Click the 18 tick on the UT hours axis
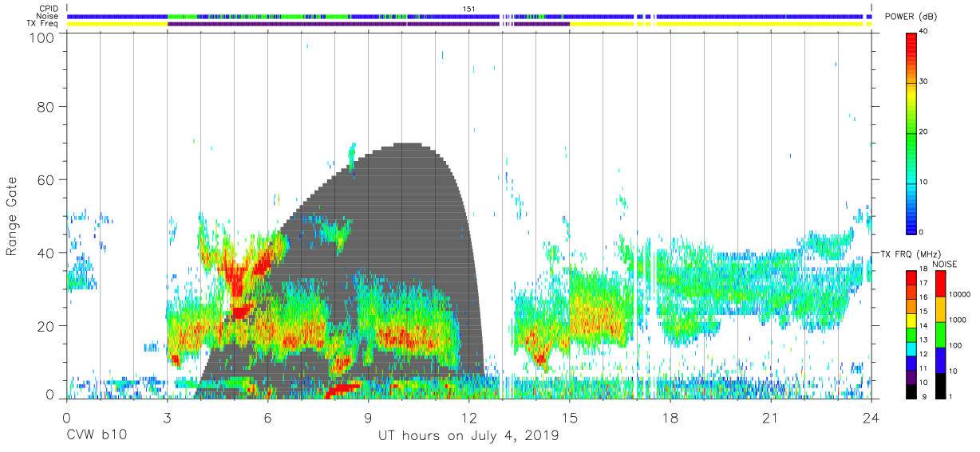 pos(670,418)
